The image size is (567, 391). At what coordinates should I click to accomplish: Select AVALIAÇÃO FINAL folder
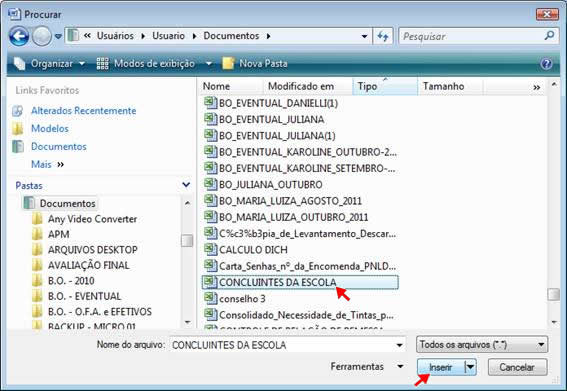click(x=89, y=265)
